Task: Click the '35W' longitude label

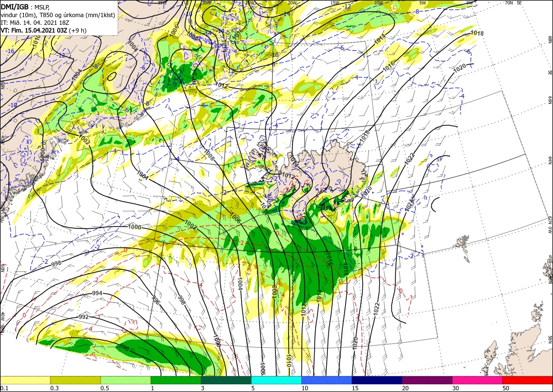Action: (x=162, y=3)
